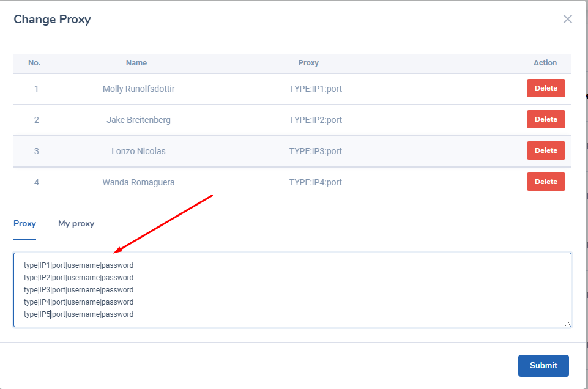
Task: Close the Change Proxy dialog
Action: 567,19
